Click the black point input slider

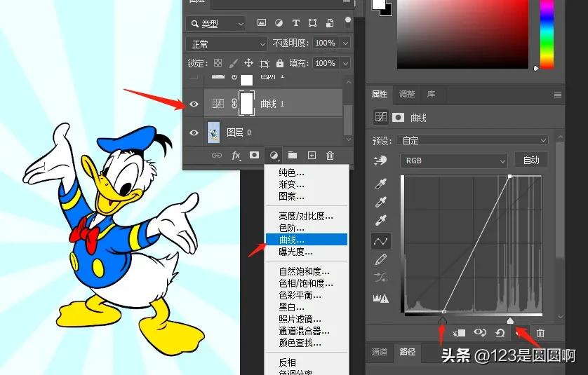click(x=443, y=320)
